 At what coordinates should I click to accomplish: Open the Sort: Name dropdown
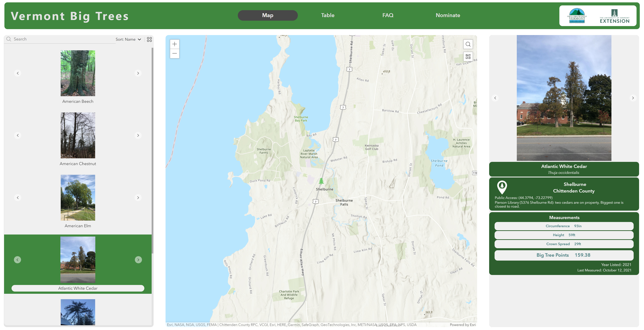[128, 39]
